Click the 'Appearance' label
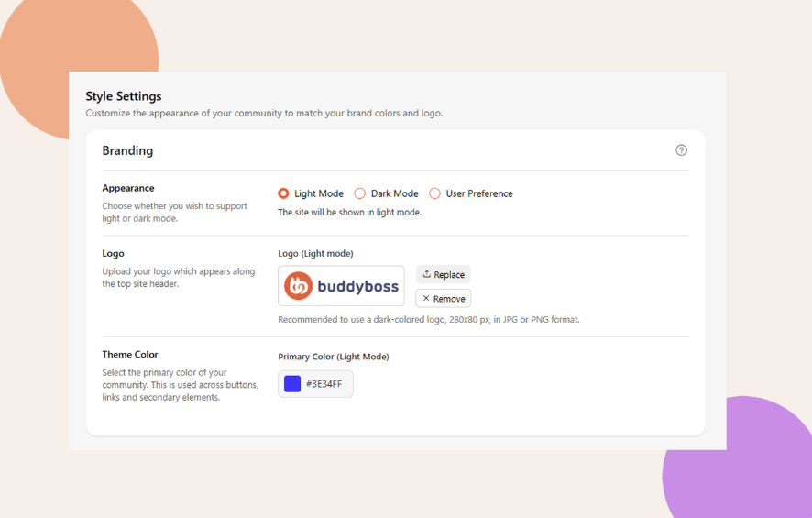 [x=128, y=188]
